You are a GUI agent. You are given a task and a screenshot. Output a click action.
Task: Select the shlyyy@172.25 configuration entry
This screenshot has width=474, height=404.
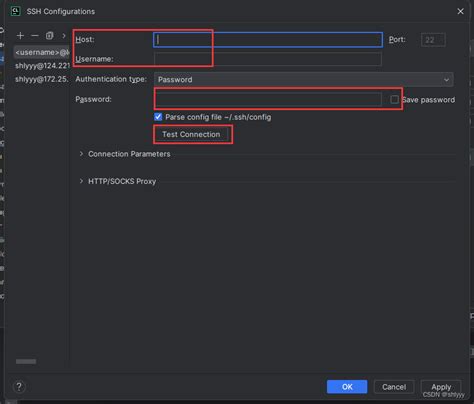click(x=42, y=79)
